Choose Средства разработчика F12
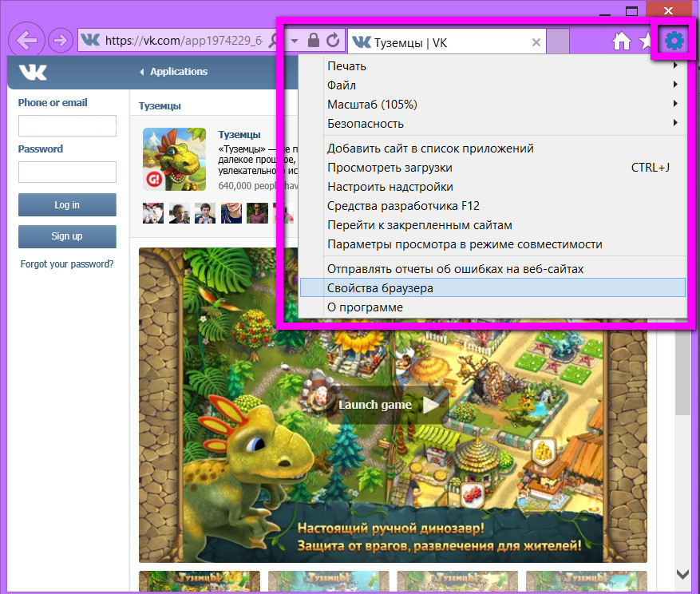 [492, 206]
